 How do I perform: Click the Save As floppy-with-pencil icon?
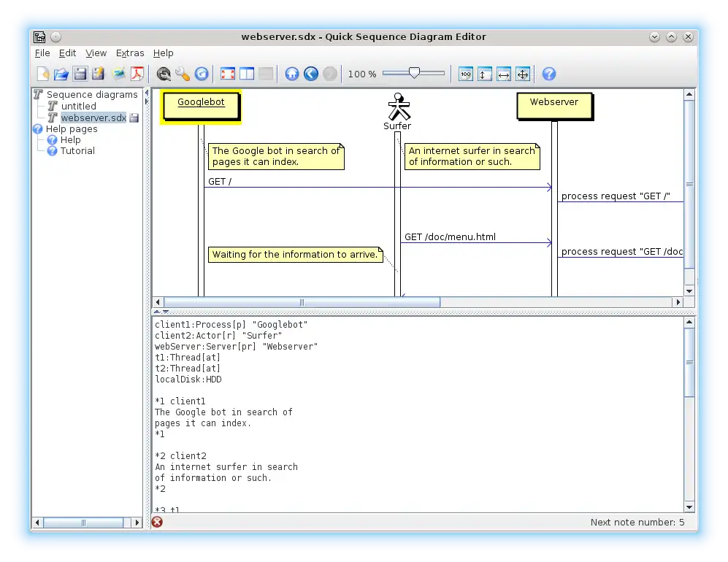pos(98,74)
